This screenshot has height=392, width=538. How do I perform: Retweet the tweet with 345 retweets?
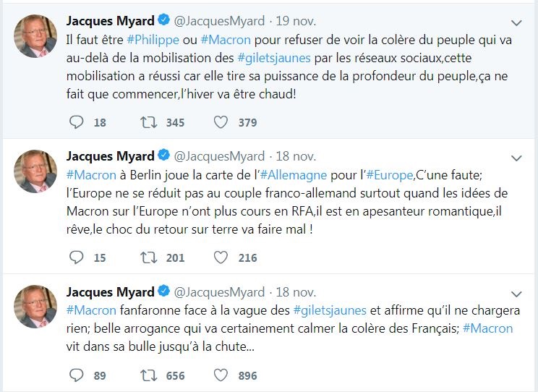149,122
